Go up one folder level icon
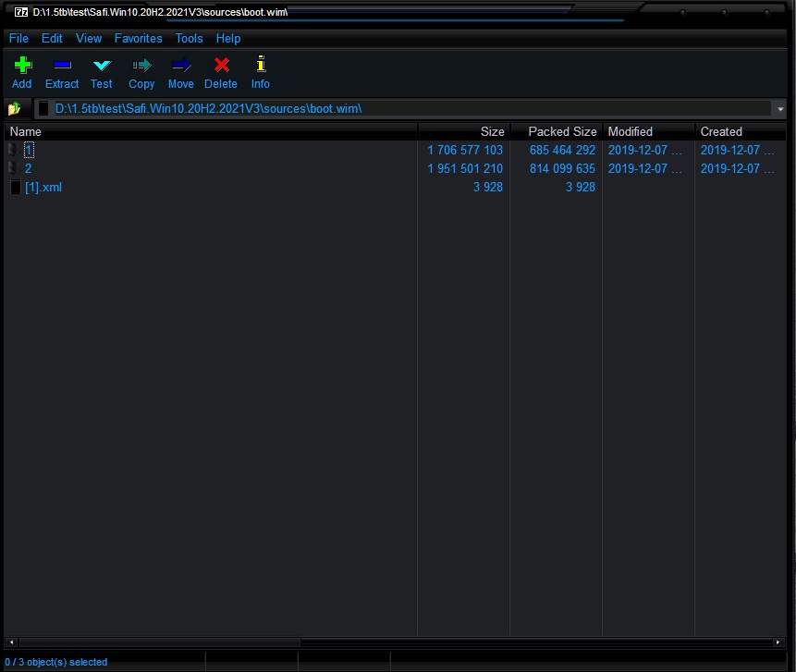Screen dimensions: 796x672 tap(14, 108)
